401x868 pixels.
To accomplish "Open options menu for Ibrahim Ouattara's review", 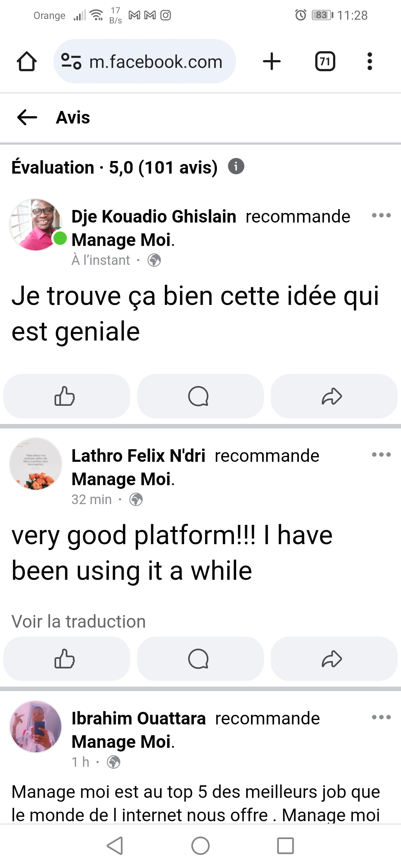I will (381, 717).
